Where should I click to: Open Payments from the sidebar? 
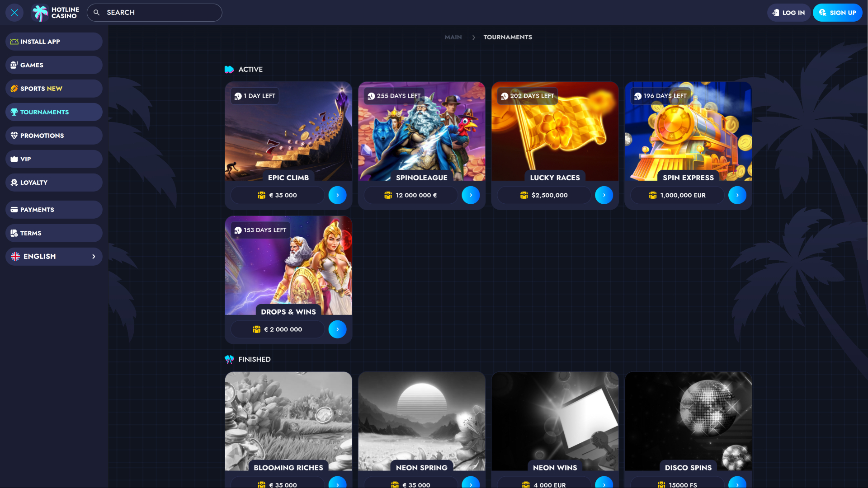[x=54, y=210]
